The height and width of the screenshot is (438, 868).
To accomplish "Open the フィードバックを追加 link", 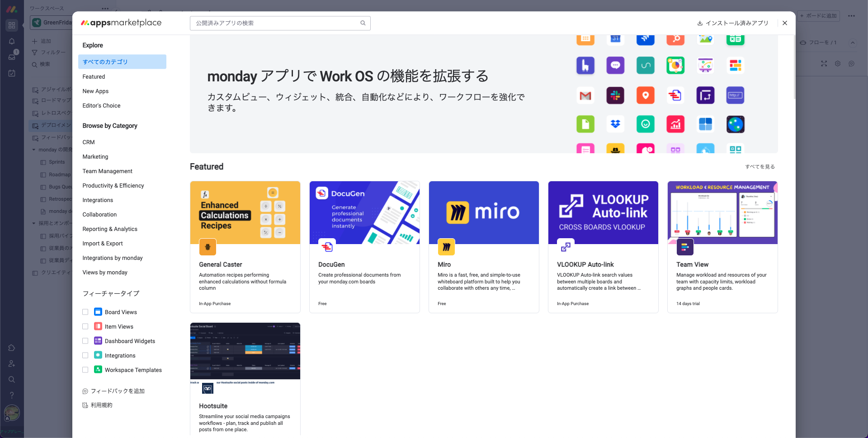I will 118,391.
